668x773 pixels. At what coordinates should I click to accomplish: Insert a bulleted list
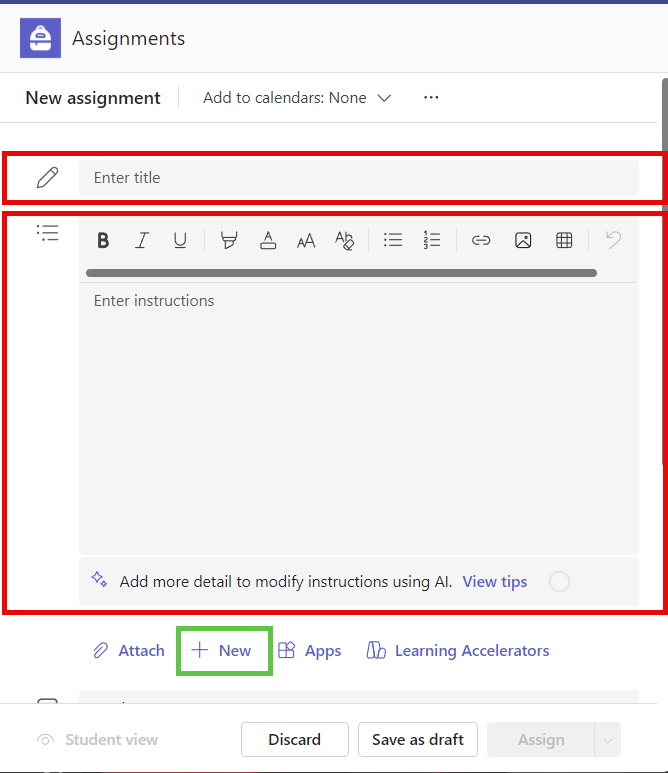[393, 240]
